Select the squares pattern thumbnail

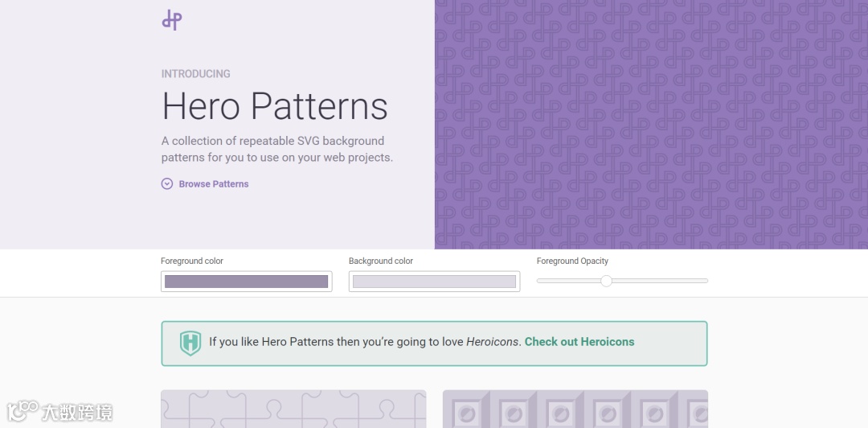tap(575, 409)
